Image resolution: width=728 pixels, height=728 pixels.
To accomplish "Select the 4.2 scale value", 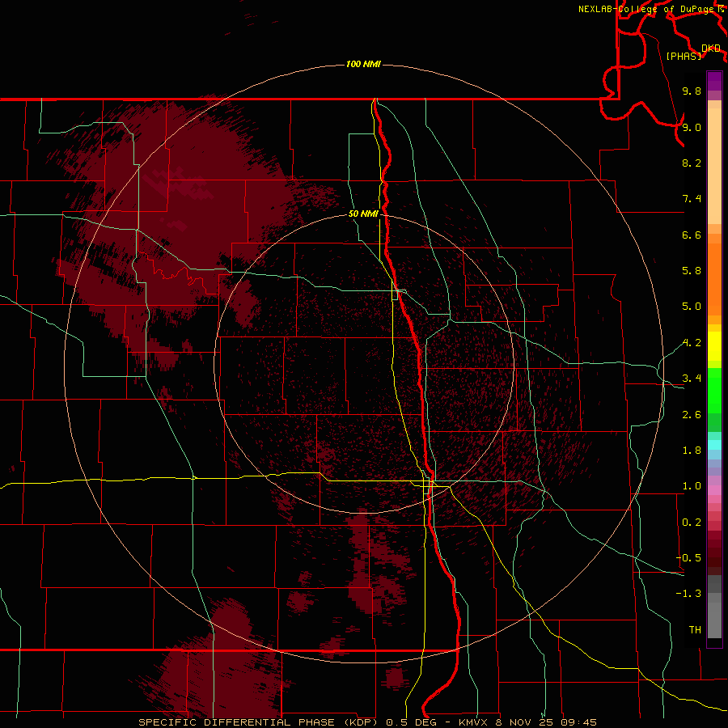I will (692, 343).
